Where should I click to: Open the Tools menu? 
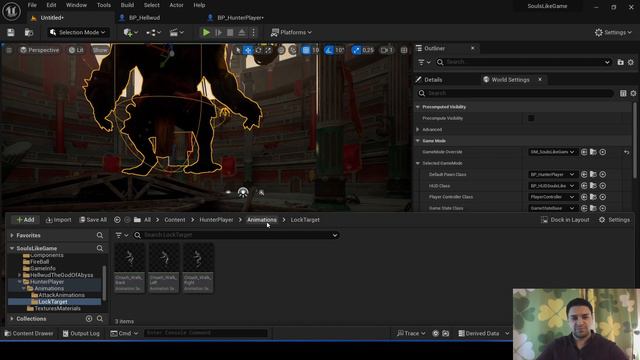104,5
